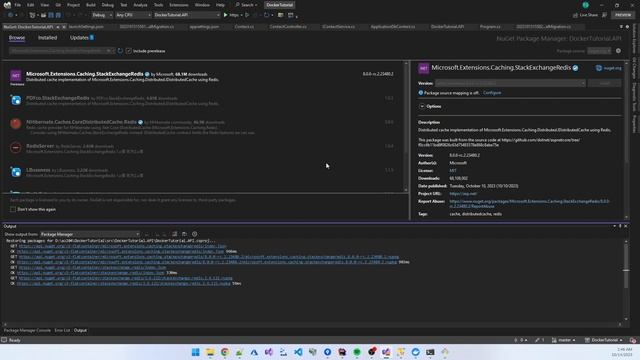Switch to the Program.cs tab
640x360 pixels.
490,27
